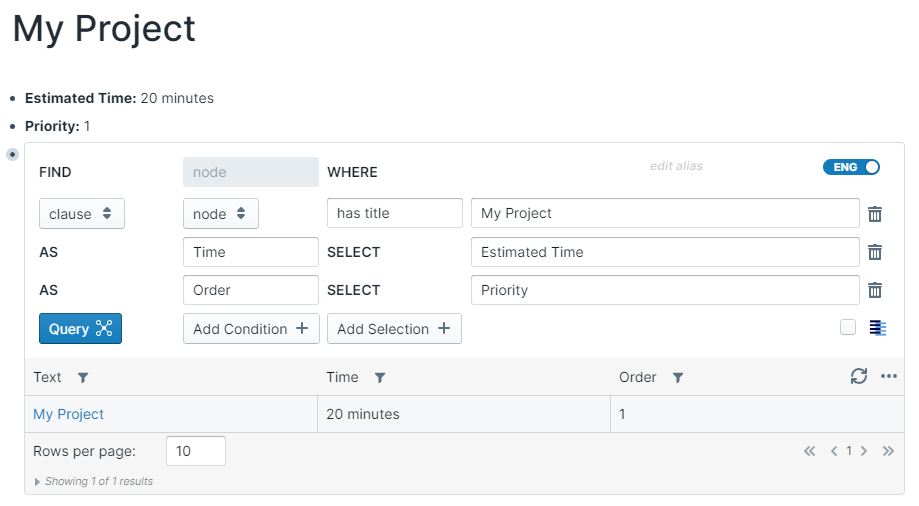Refresh the query results
The image size is (919, 506).
[858, 377]
